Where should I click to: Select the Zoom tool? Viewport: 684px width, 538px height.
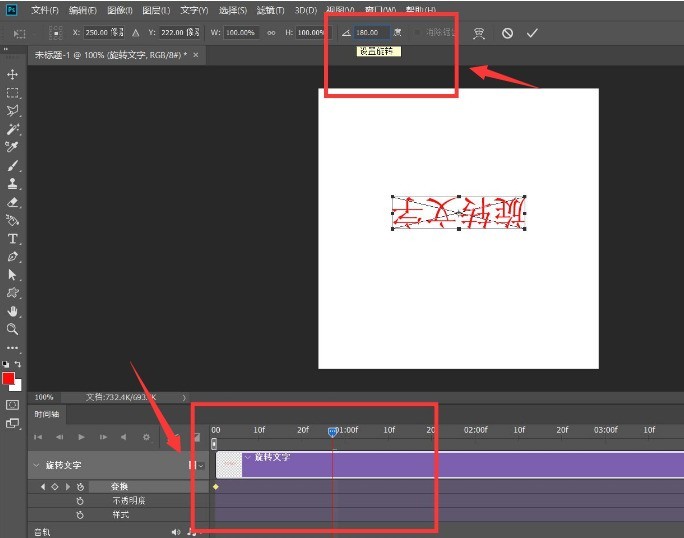[12, 329]
